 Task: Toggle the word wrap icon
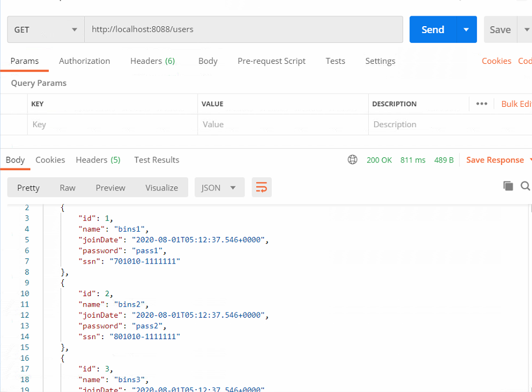pyautogui.click(x=261, y=188)
